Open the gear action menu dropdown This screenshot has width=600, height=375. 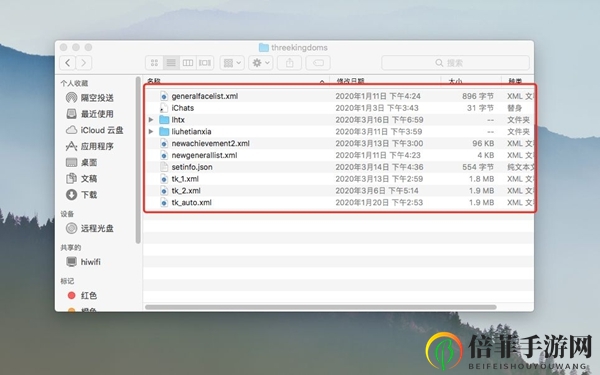tap(261, 63)
